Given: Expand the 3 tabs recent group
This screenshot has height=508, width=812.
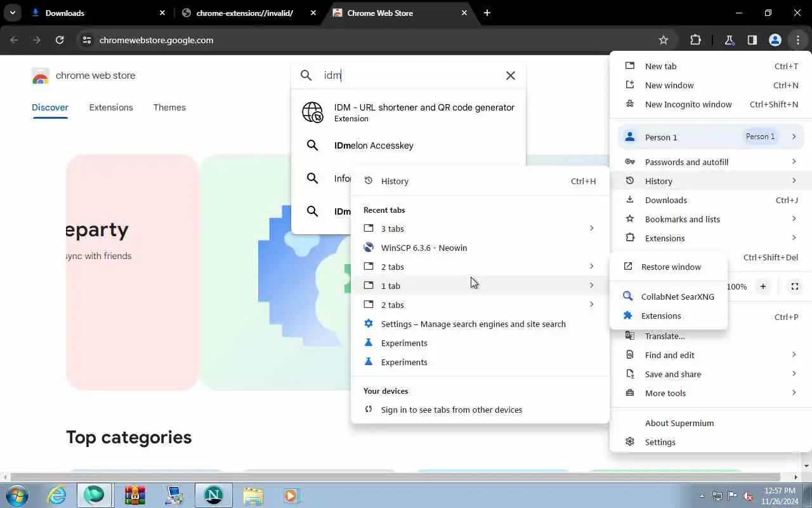Looking at the screenshot, I should [x=480, y=229].
